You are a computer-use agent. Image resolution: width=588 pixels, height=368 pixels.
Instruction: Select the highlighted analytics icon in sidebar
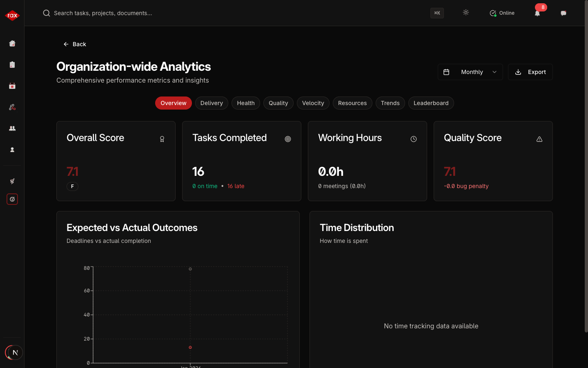pos(12,199)
